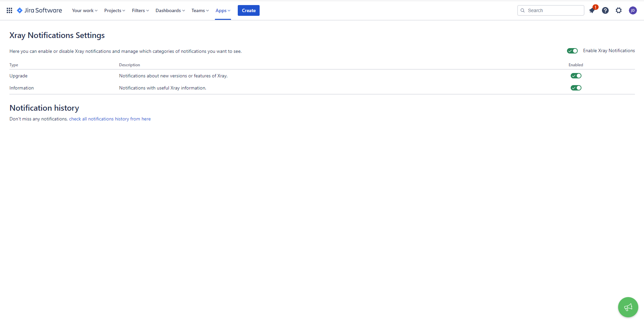Click the Type column header
Image resolution: width=644 pixels, height=323 pixels.
(14, 65)
